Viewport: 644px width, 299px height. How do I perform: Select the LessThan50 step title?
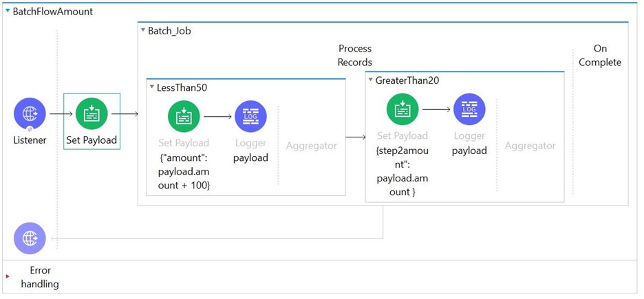[182, 87]
